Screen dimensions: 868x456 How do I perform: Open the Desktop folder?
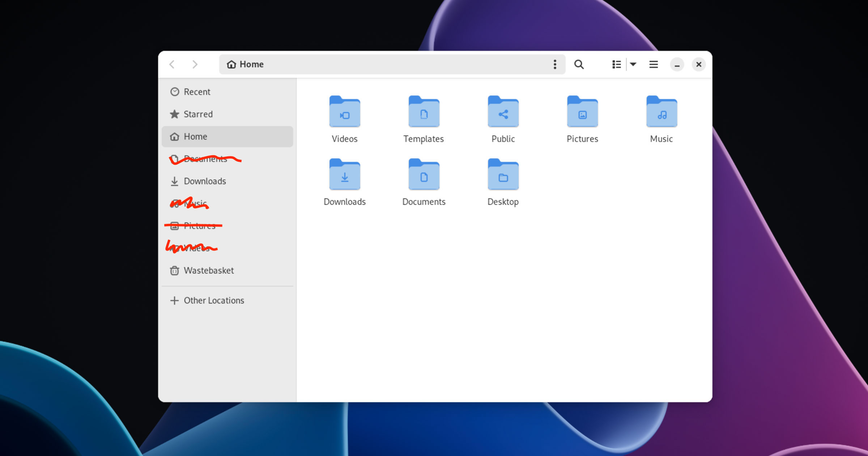coord(503,174)
